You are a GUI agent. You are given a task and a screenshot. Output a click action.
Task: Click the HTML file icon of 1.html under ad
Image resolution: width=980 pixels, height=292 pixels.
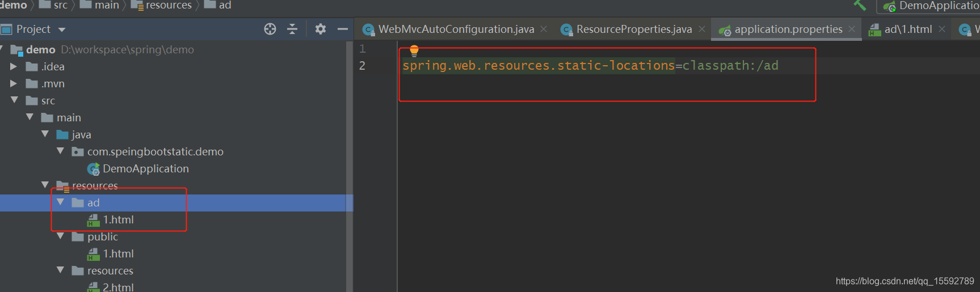(94, 220)
